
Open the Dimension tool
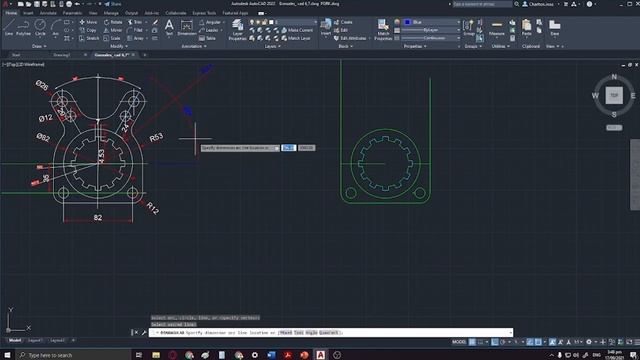click(187, 28)
